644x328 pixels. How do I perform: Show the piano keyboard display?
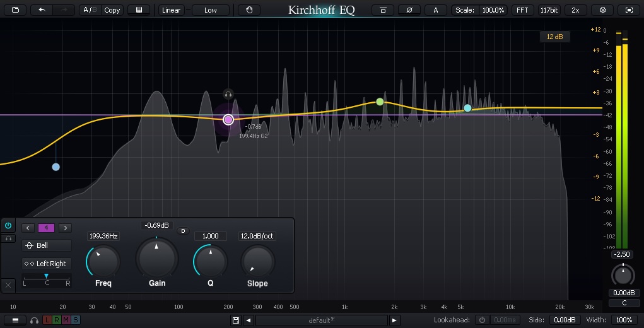139,10
